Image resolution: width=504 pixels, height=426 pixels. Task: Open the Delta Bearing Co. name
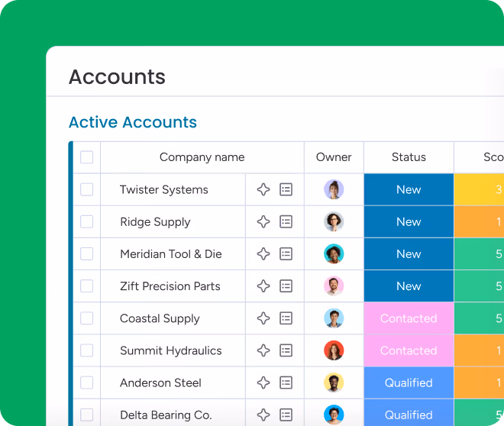[166, 415]
